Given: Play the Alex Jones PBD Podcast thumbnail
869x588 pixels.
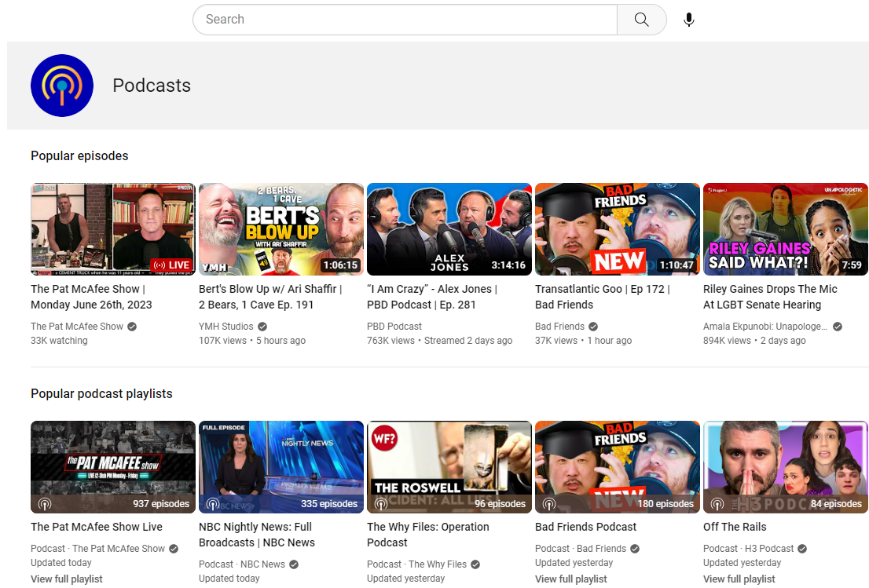Looking at the screenshot, I should [449, 229].
